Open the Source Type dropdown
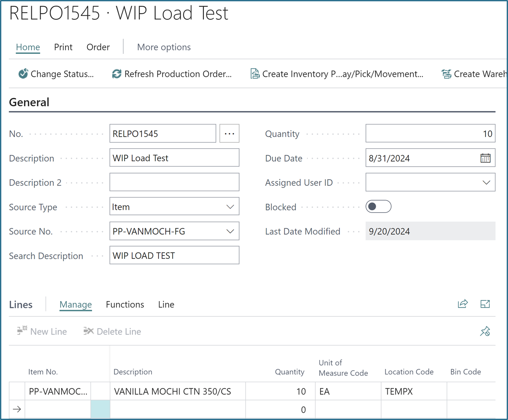Viewport: 508px width, 420px height. click(x=230, y=206)
